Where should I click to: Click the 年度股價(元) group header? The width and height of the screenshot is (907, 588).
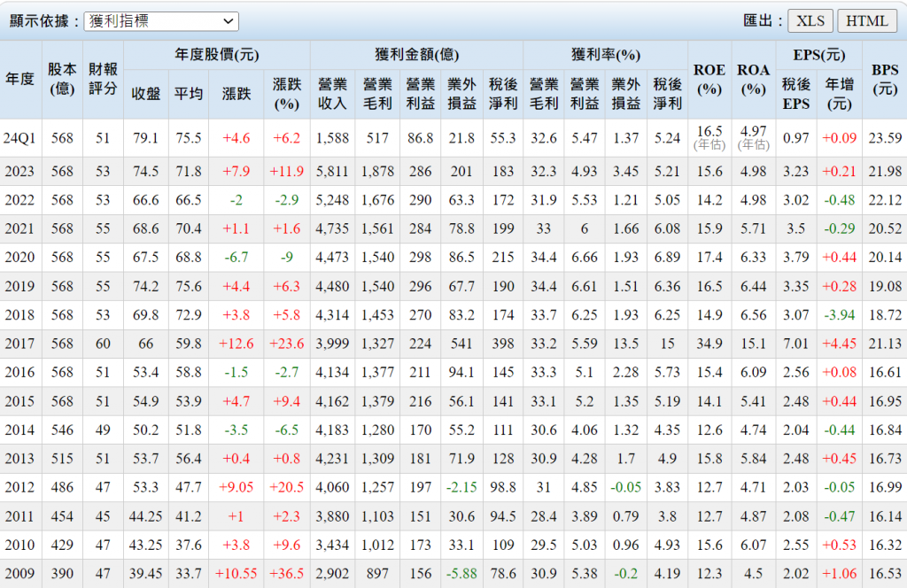[x=217, y=55]
